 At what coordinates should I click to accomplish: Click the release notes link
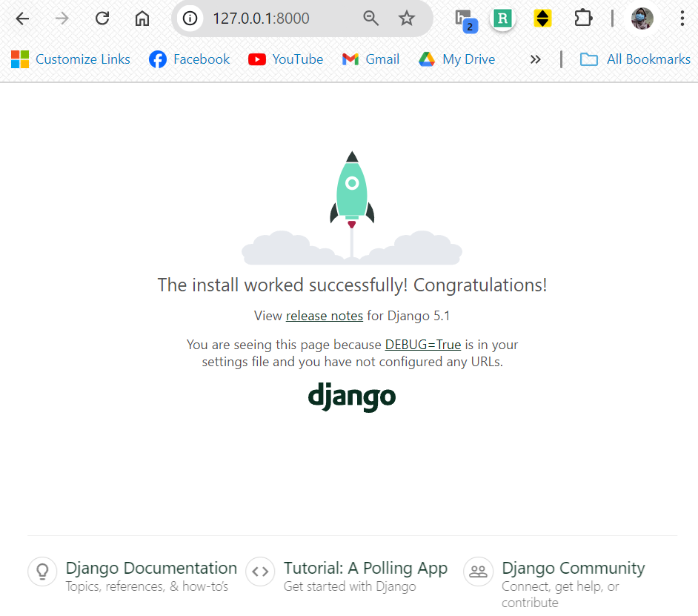pos(325,316)
